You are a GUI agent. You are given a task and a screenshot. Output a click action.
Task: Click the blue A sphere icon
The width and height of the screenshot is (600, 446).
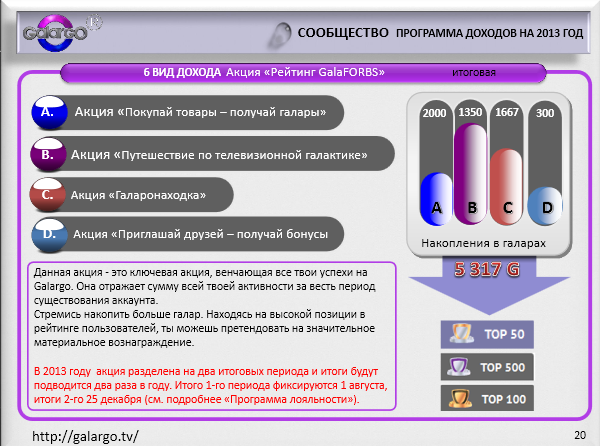click(x=49, y=112)
